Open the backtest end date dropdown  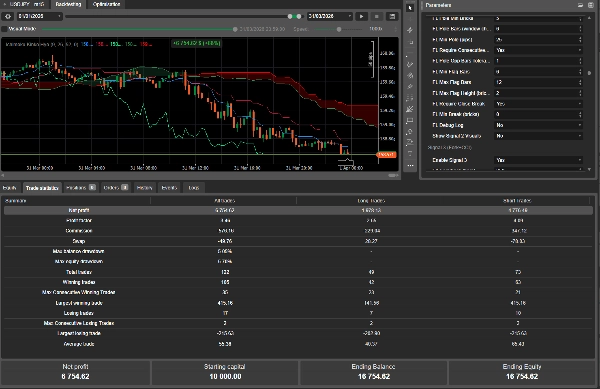(329, 16)
